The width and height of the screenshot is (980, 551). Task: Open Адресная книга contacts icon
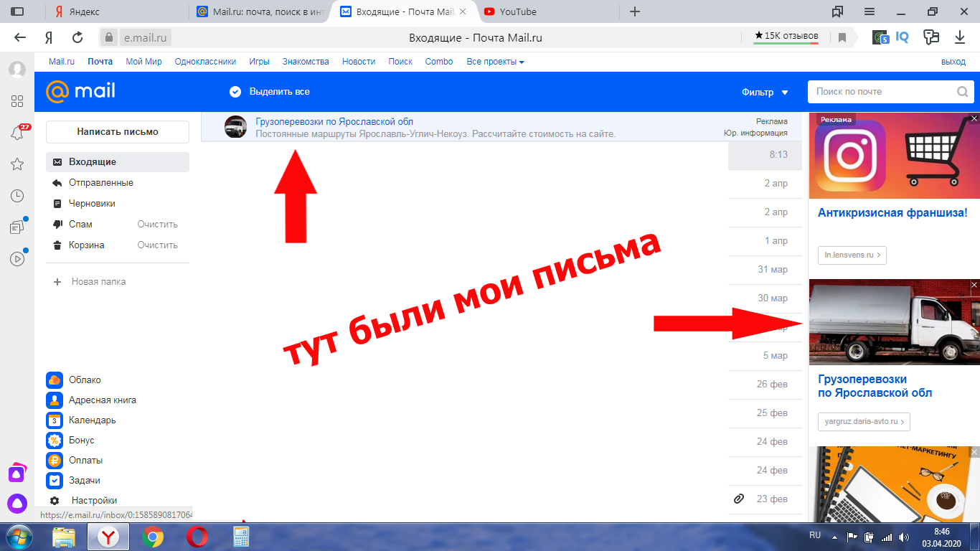click(54, 400)
